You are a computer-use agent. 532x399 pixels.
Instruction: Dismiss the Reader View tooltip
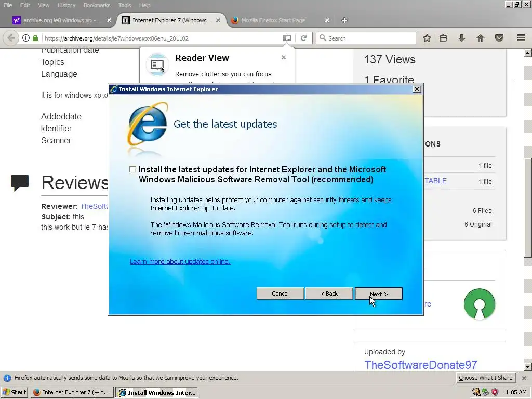(x=284, y=57)
